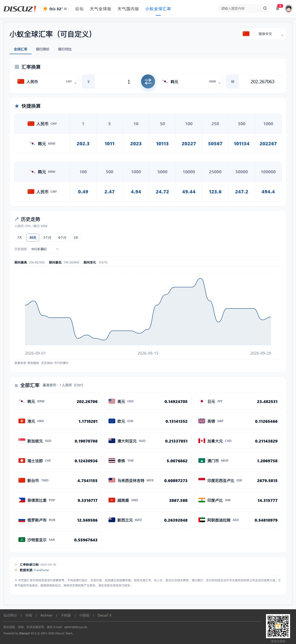This screenshot has height=644, width=296.
Task: Click the Discuz! logo
Action: (20, 9)
